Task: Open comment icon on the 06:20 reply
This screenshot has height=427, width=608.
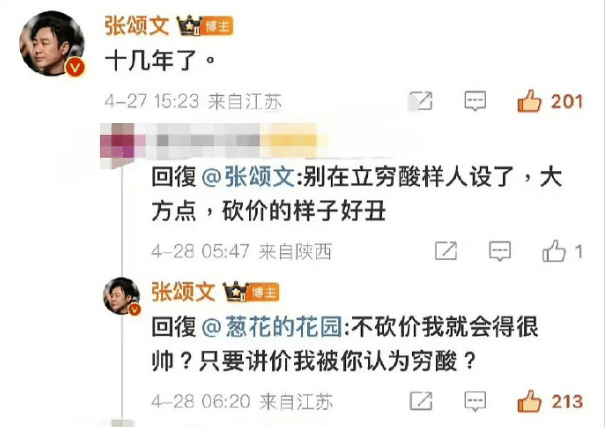Action: [475, 401]
